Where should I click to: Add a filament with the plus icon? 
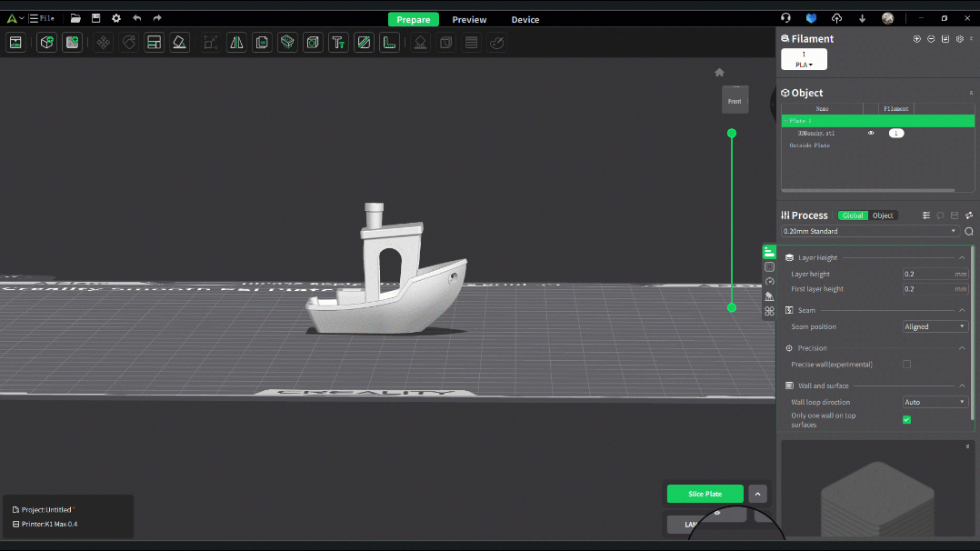pyautogui.click(x=917, y=39)
